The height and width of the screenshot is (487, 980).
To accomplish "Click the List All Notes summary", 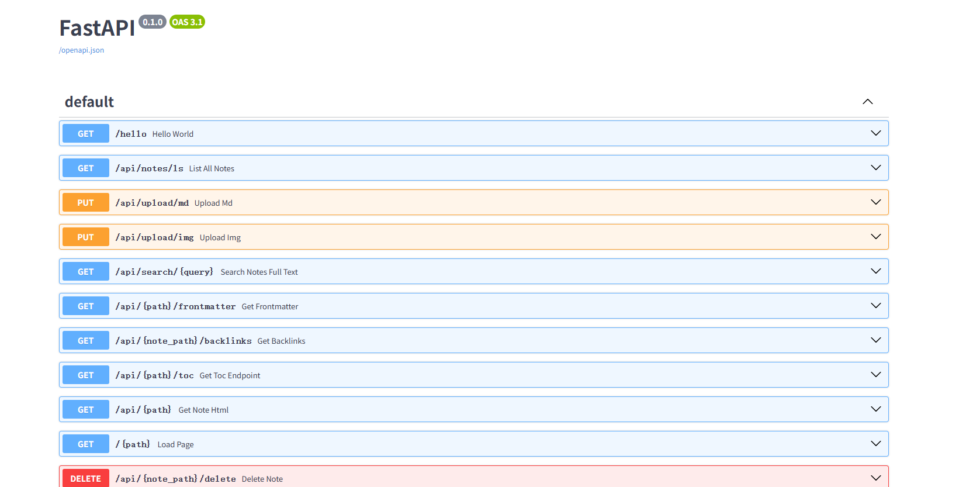I will tap(212, 168).
